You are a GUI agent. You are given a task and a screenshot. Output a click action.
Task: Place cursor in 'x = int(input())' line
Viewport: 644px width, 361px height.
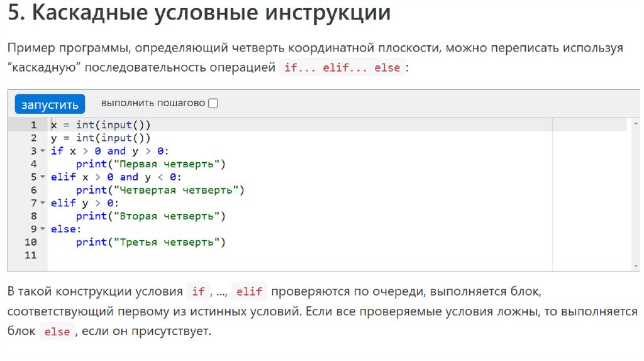coord(101,125)
